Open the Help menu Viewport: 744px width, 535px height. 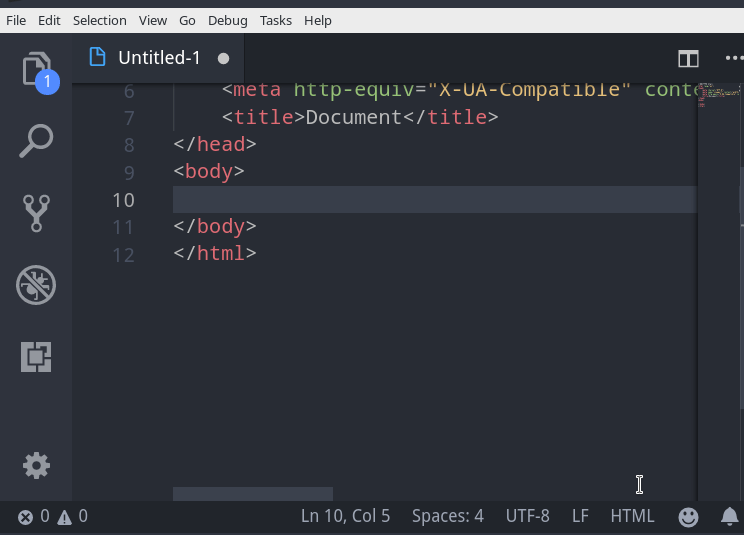point(318,21)
